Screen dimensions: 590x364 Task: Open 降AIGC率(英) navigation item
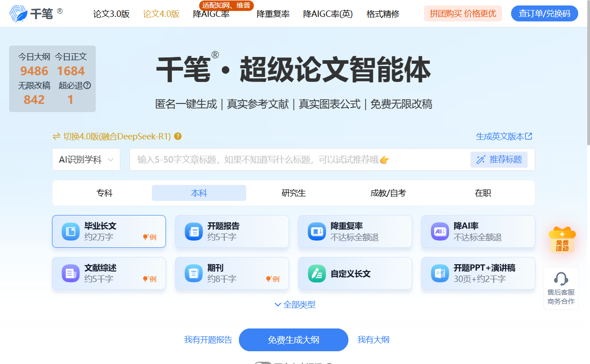coord(328,14)
